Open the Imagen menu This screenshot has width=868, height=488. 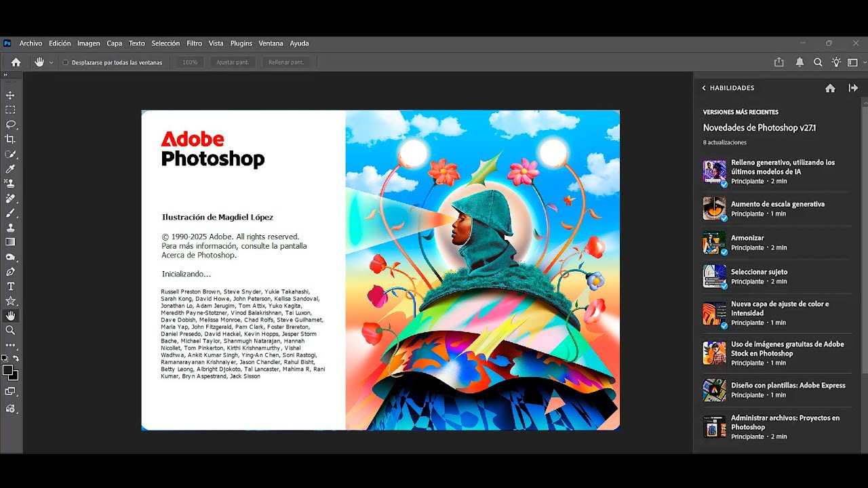point(88,43)
